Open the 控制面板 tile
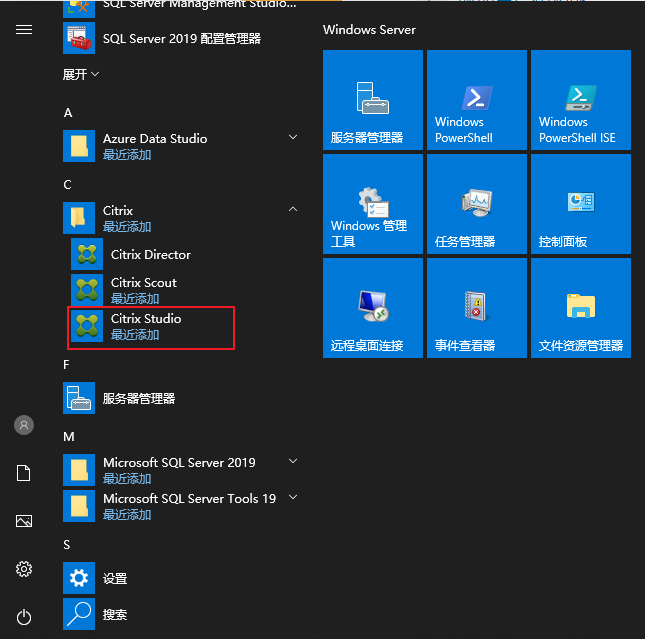The width and height of the screenshot is (645, 639). (x=580, y=204)
